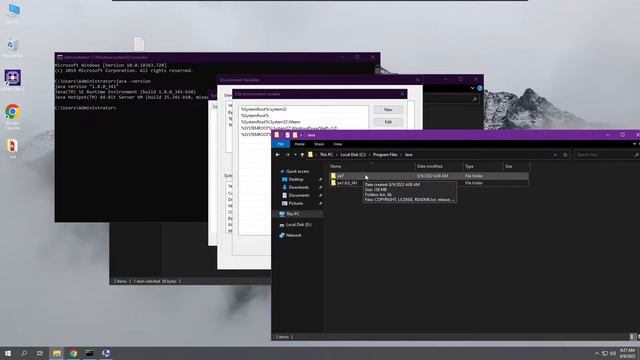Switch to File Explorer on the taskbar
Screen dimensions: 640x360
click(57, 353)
